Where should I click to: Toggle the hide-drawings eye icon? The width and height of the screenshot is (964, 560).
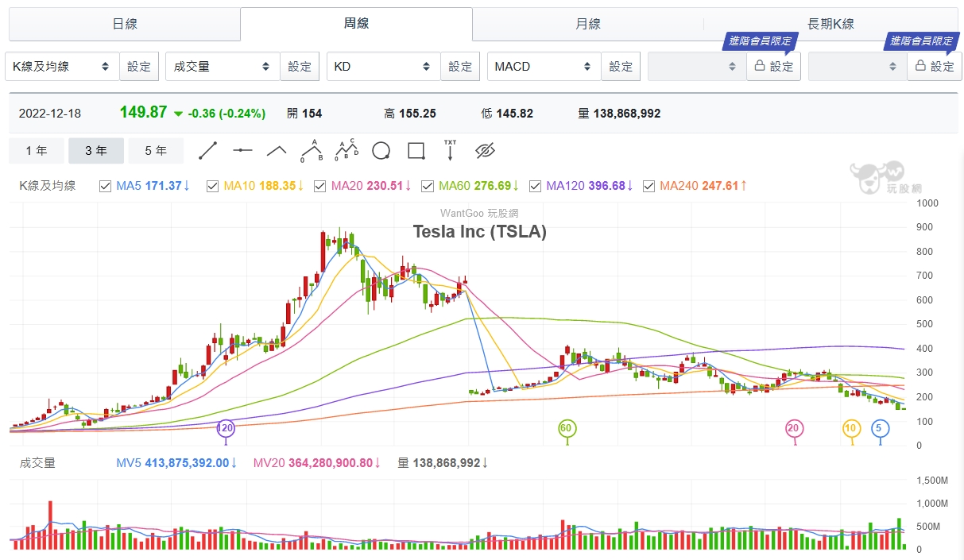pos(485,150)
